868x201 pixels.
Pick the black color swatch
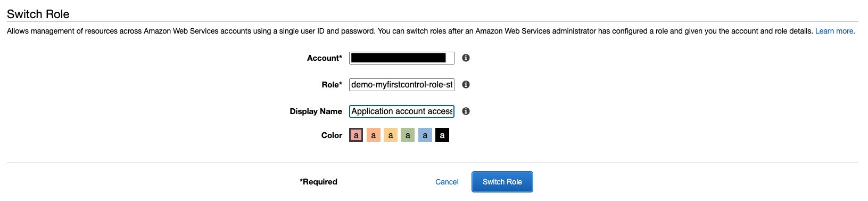click(x=442, y=135)
